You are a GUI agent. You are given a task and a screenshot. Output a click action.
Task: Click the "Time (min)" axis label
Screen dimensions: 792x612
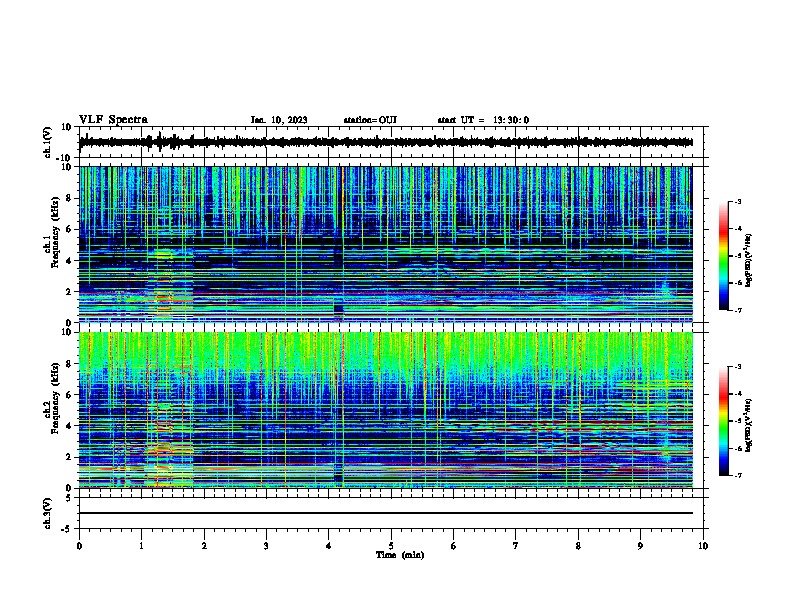(x=400, y=555)
